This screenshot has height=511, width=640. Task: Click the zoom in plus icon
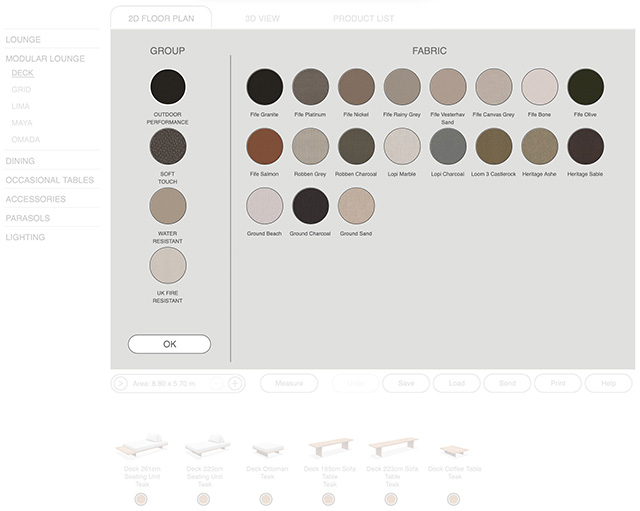pyautogui.click(x=235, y=383)
